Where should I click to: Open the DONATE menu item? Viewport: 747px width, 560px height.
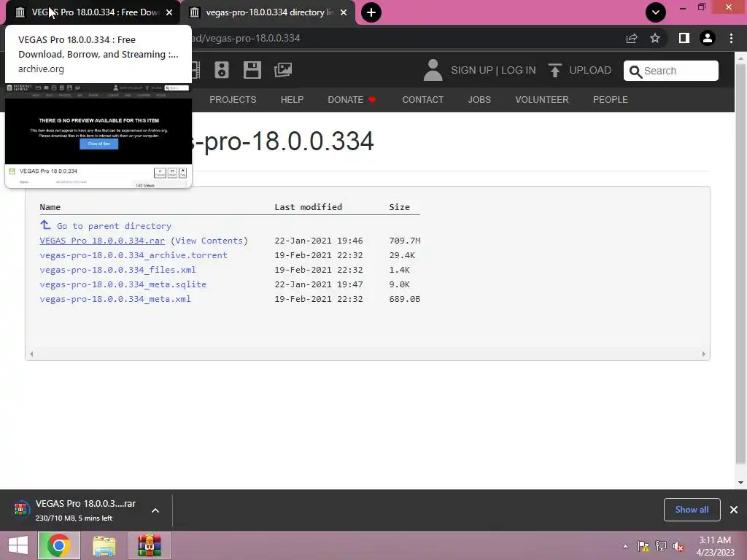[352, 99]
